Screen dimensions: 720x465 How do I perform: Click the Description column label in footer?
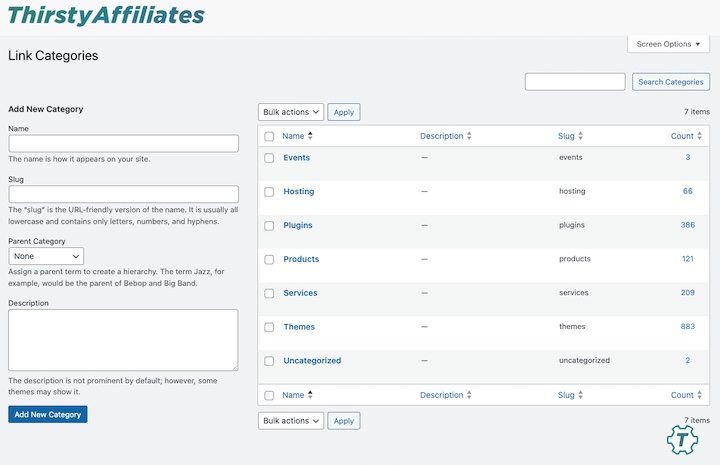point(442,395)
